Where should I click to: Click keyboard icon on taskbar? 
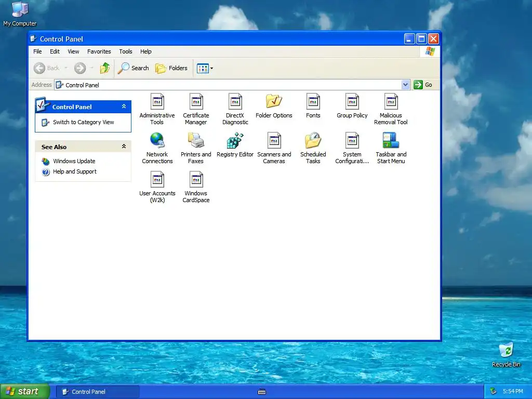click(262, 392)
